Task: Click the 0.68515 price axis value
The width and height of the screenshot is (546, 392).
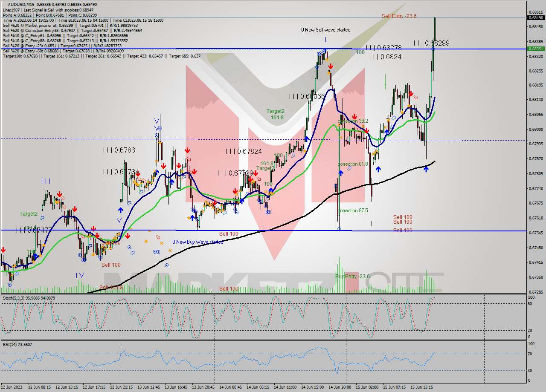Action: [x=536, y=12]
